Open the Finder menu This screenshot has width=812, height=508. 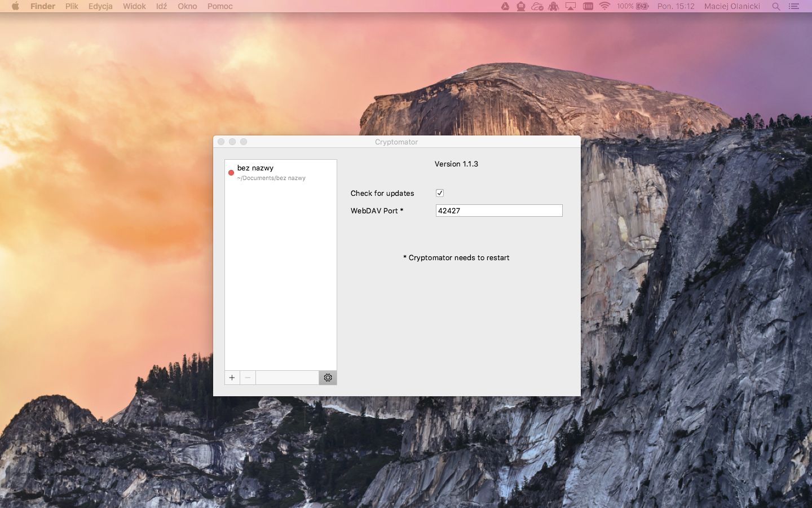point(43,6)
